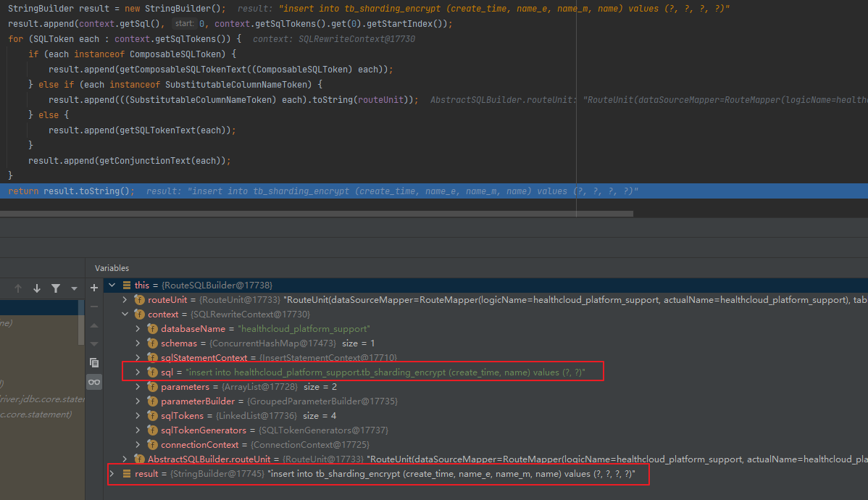868x500 pixels.
Task: Open the dropdown arrow beside the filter icon
Action: coord(73,288)
